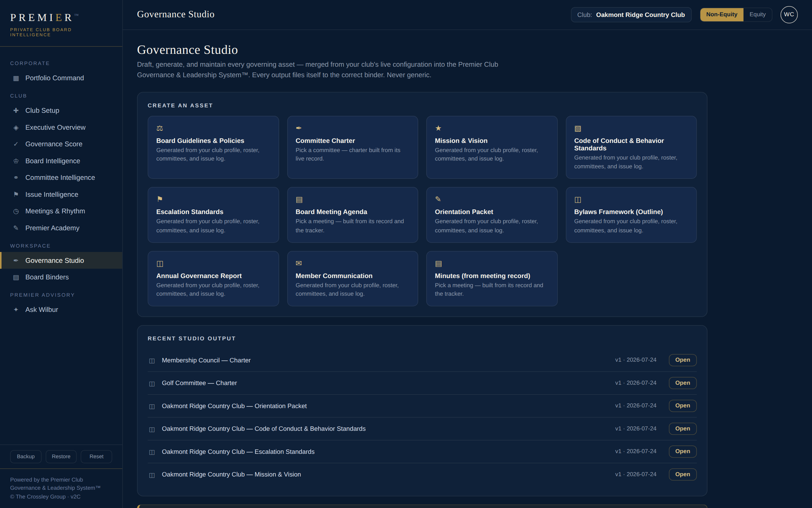The width and height of the screenshot is (812, 508).
Task: Click the Board Binders list icon
Action: point(16,277)
